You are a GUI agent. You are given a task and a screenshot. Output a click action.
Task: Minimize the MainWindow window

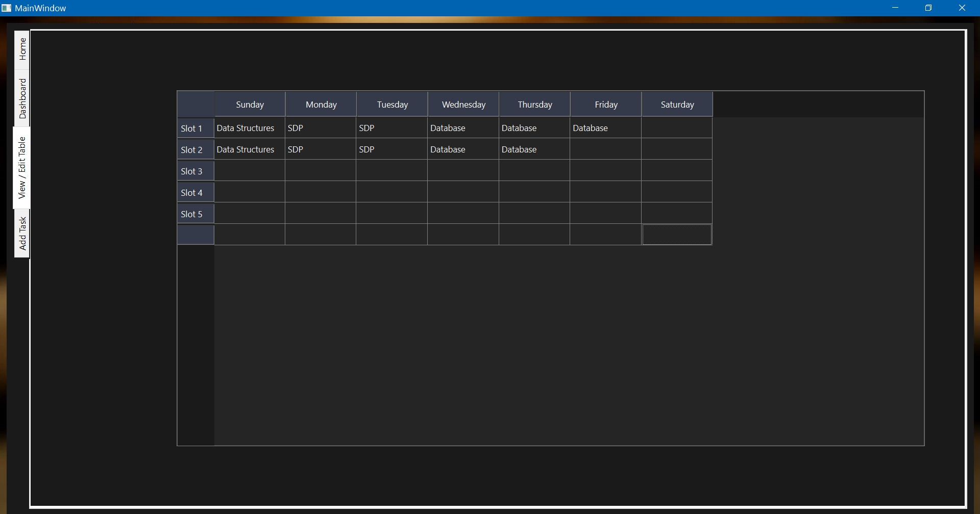click(895, 8)
